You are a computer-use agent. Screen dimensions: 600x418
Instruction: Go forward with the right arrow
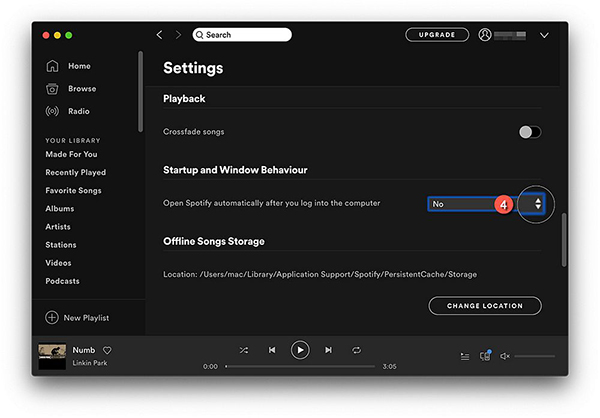(178, 35)
